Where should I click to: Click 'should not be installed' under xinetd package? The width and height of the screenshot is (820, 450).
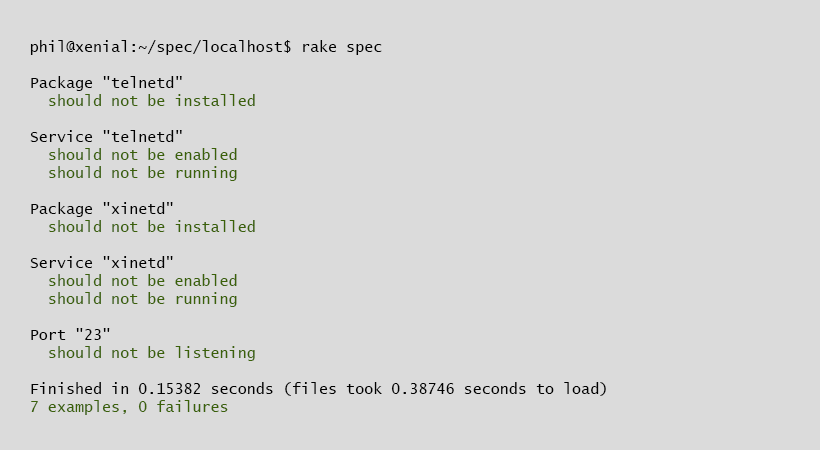click(152, 227)
